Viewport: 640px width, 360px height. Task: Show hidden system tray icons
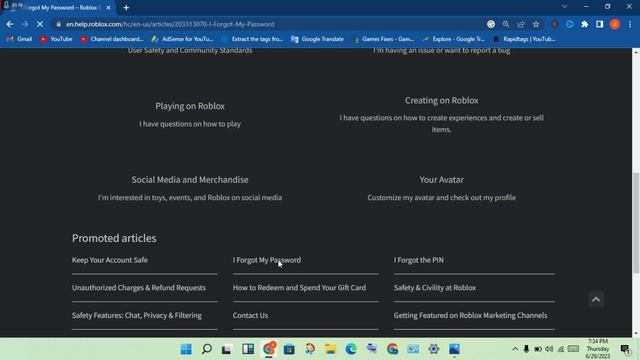(x=515, y=349)
